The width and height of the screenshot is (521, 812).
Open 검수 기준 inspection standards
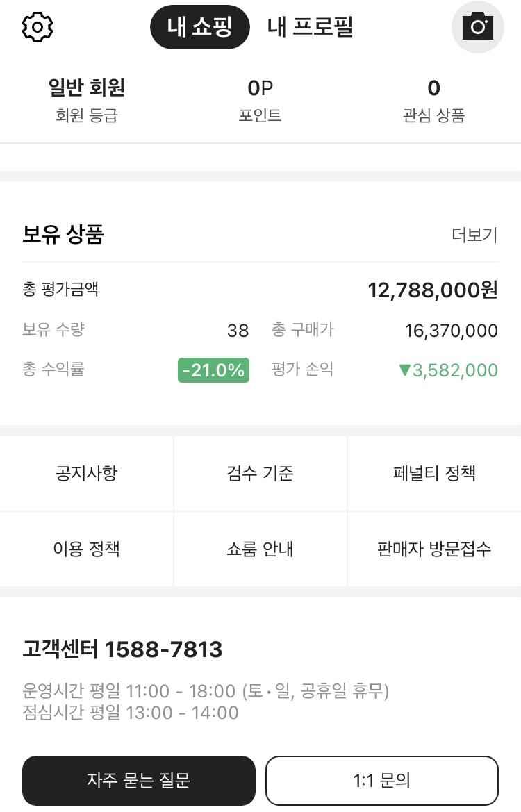click(x=260, y=474)
